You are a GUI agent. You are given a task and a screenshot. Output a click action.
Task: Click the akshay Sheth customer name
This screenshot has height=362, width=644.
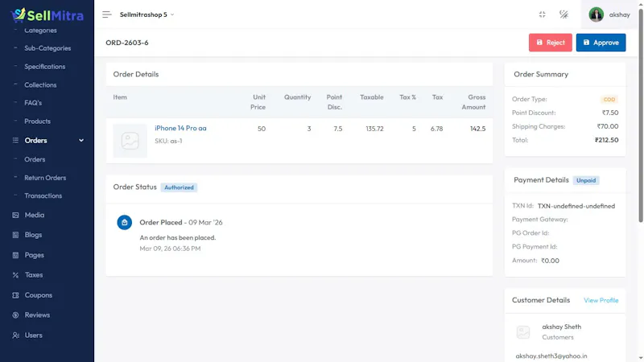[561, 327]
